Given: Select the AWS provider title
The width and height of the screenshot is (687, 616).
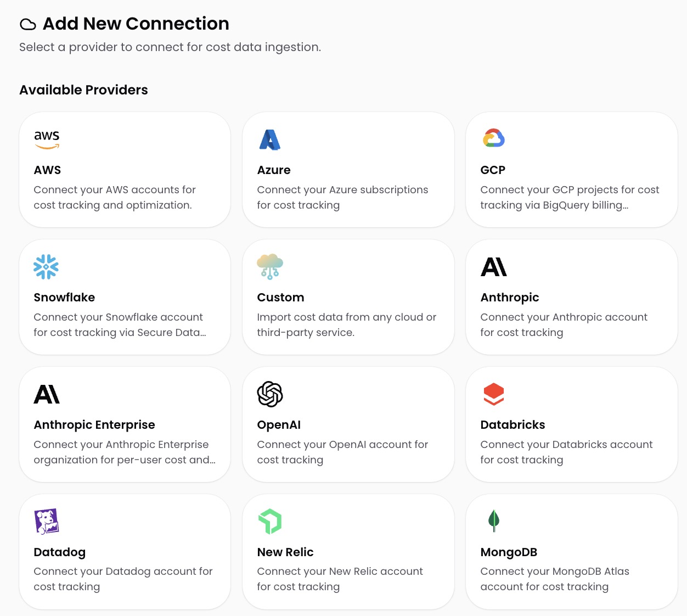Looking at the screenshot, I should click(x=47, y=170).
